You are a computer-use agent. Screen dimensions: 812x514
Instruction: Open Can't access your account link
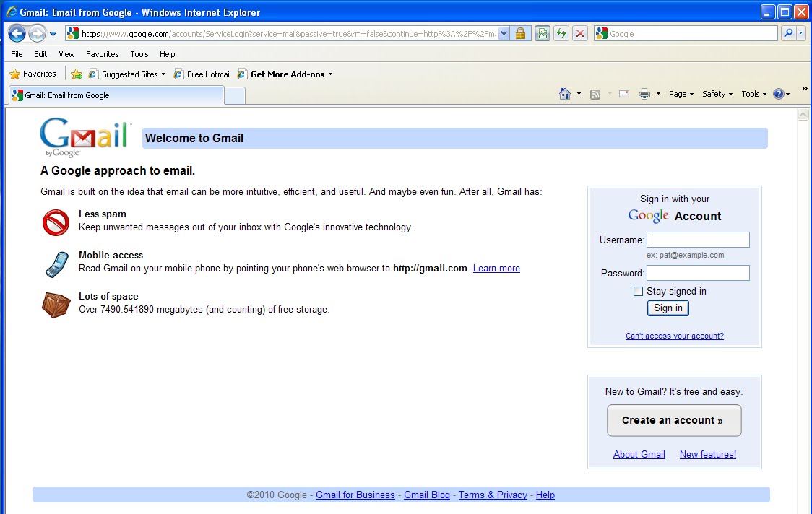[x=674, y=336]
